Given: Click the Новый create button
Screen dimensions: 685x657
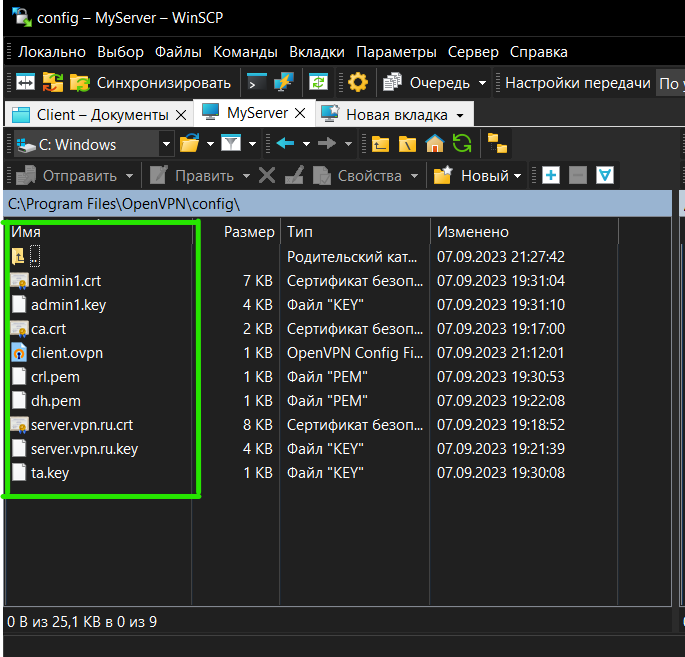Looking at the screenshot, I should tap(477, 176).
